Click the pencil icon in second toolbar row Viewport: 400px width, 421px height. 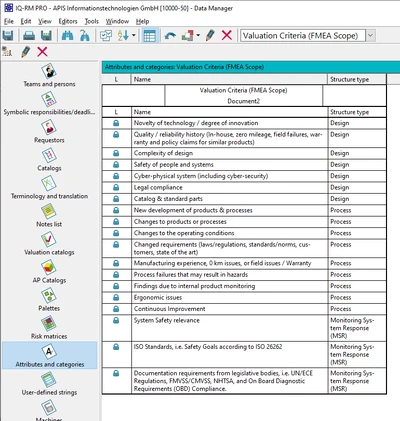(x=25, y=52)
